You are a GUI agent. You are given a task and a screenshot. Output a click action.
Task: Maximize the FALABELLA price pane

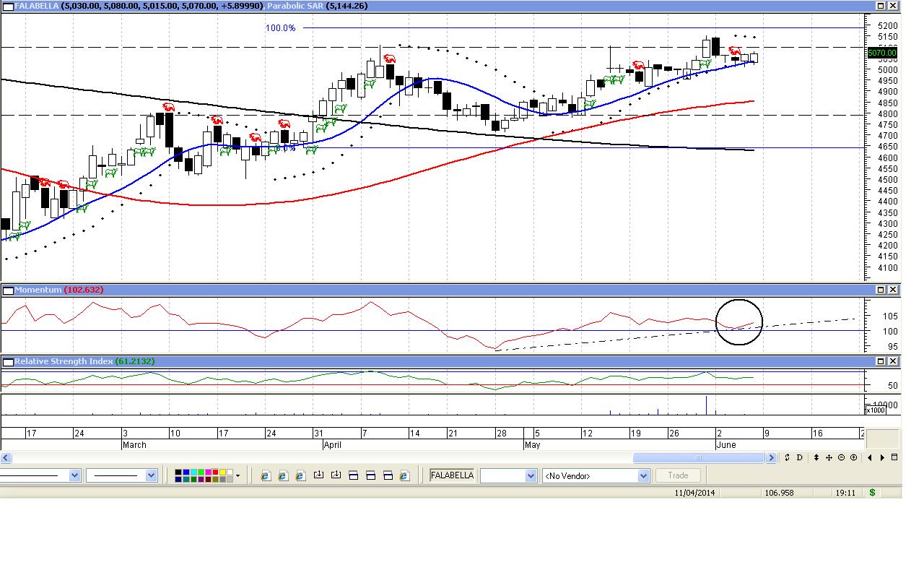(x=881, y=6)
